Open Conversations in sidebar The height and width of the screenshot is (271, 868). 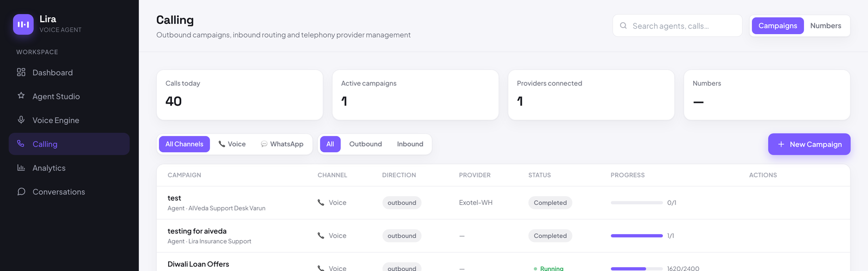coord(69,191)
